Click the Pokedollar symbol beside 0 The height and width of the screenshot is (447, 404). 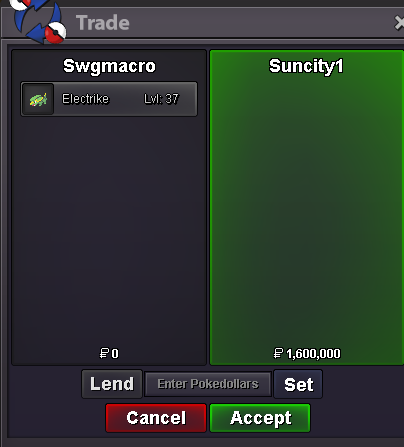pos(104,353)
